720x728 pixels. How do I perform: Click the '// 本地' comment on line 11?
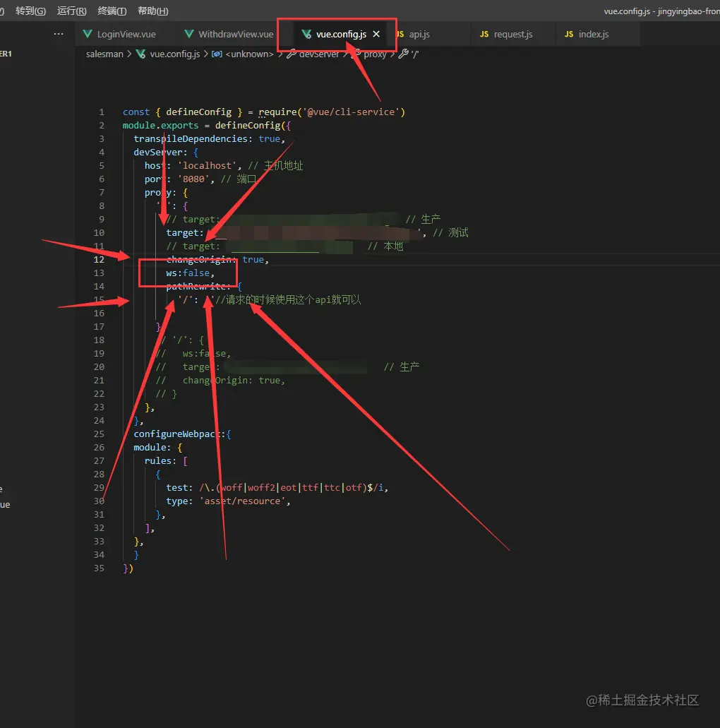pyautogui.click(x=385, y=246)
